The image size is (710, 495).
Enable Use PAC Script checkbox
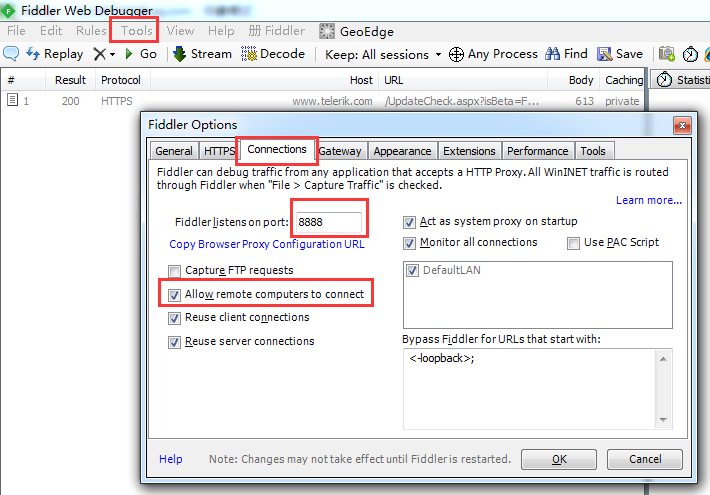pos(573,243)
